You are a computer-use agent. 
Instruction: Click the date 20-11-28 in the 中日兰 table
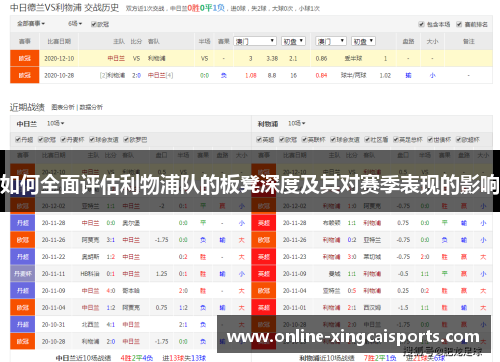(53, 223)
